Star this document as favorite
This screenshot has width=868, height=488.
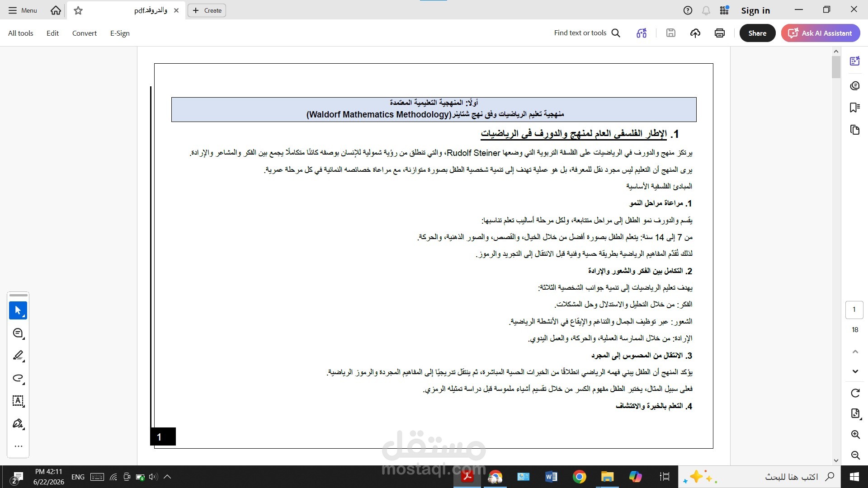[78, 10]
